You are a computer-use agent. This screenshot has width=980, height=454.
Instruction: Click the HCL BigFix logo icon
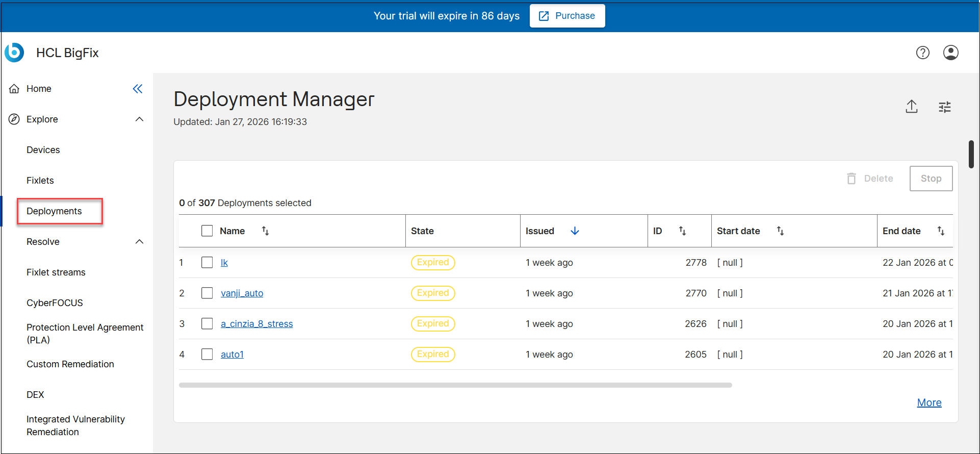click(x=14, y=53)
